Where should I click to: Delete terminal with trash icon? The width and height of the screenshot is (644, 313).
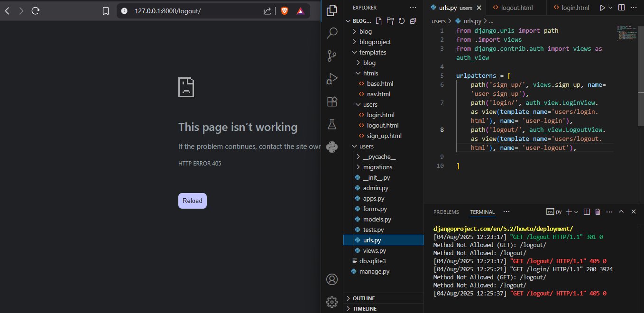click(598, 212)
